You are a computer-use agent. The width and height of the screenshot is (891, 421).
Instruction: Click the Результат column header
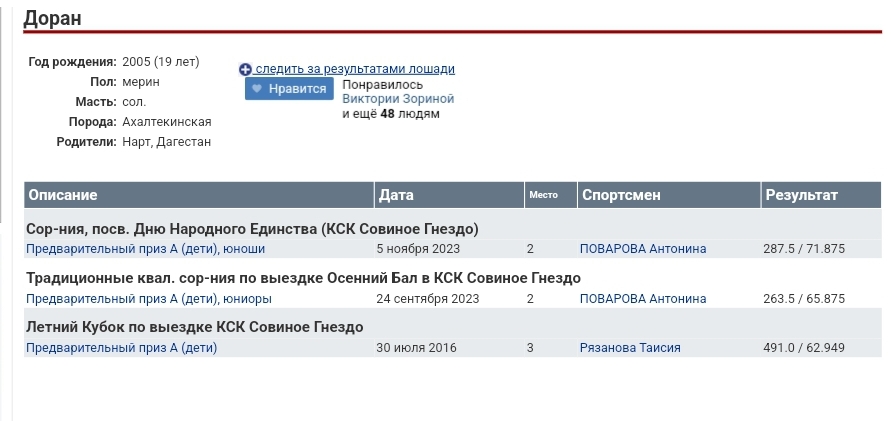click(801, 195)
